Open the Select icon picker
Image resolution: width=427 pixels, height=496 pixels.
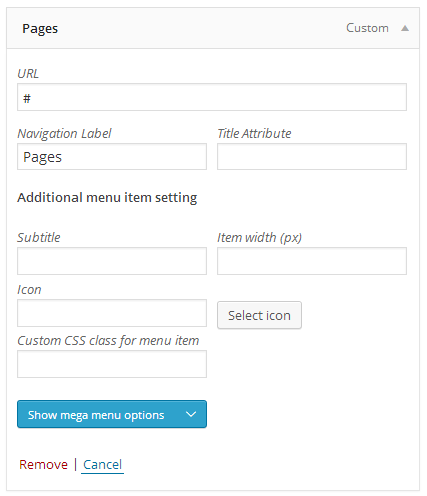tap(259, 315)
